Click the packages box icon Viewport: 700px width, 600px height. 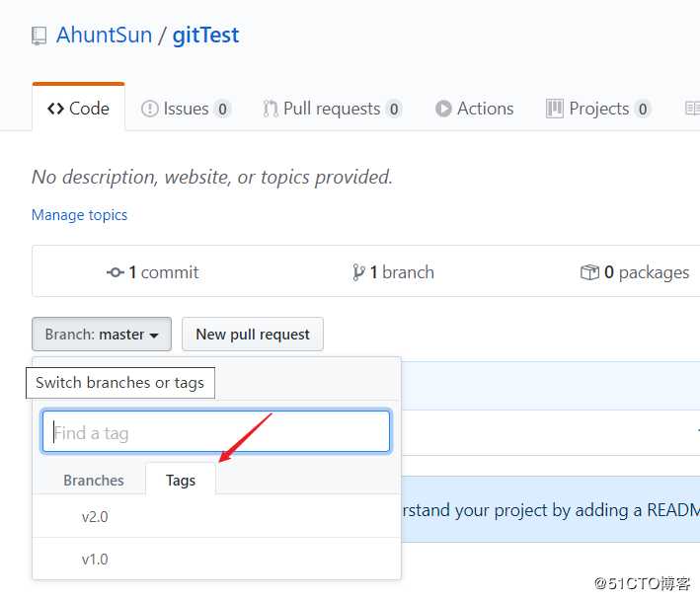click(x=589, y=272)
